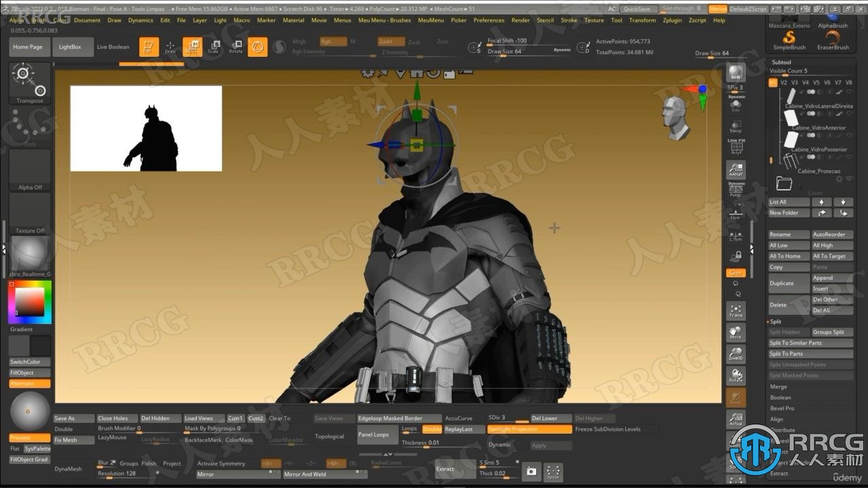Click the Move view button in the right shelf
Viewport: 868px width, 488px height.
pos(736,332)
